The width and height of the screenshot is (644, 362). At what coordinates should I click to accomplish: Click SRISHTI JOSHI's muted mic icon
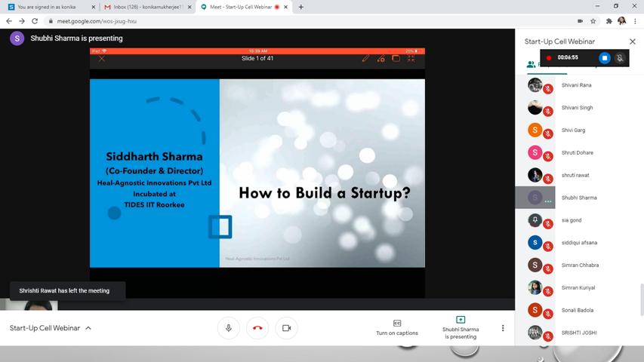548,336
